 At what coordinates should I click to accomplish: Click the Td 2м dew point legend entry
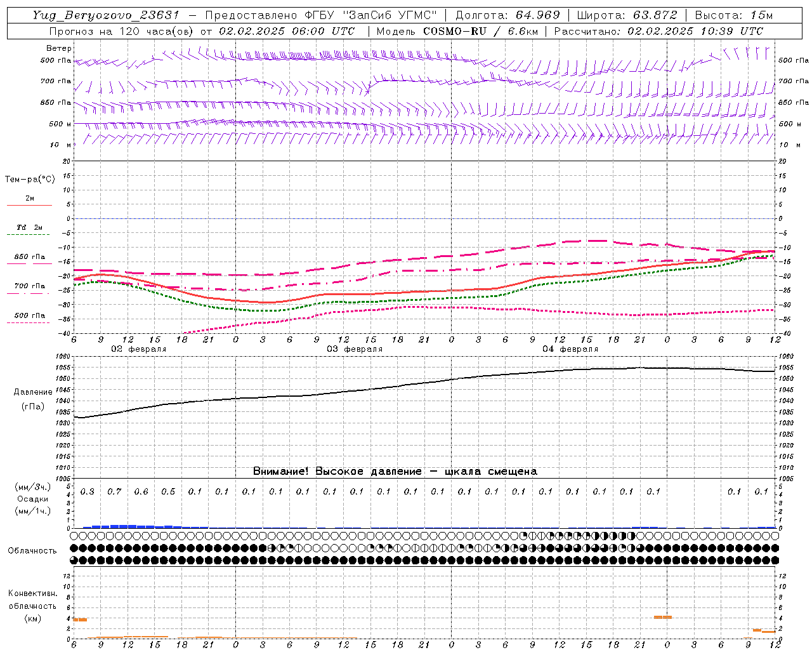point(29,227)
